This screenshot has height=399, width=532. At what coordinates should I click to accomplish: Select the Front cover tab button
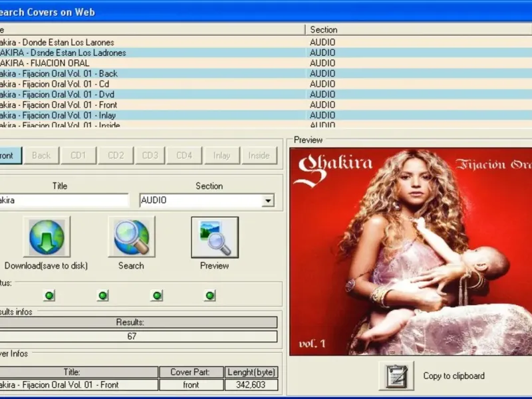pos(10,156)
